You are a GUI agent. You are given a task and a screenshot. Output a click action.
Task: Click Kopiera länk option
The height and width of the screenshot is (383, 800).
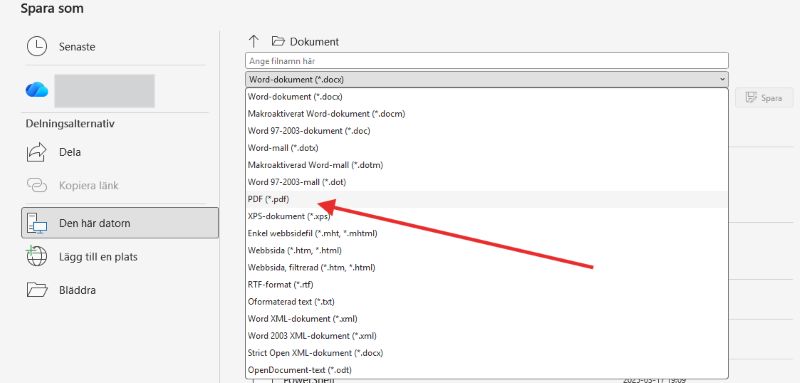click(x=89, y=186)
